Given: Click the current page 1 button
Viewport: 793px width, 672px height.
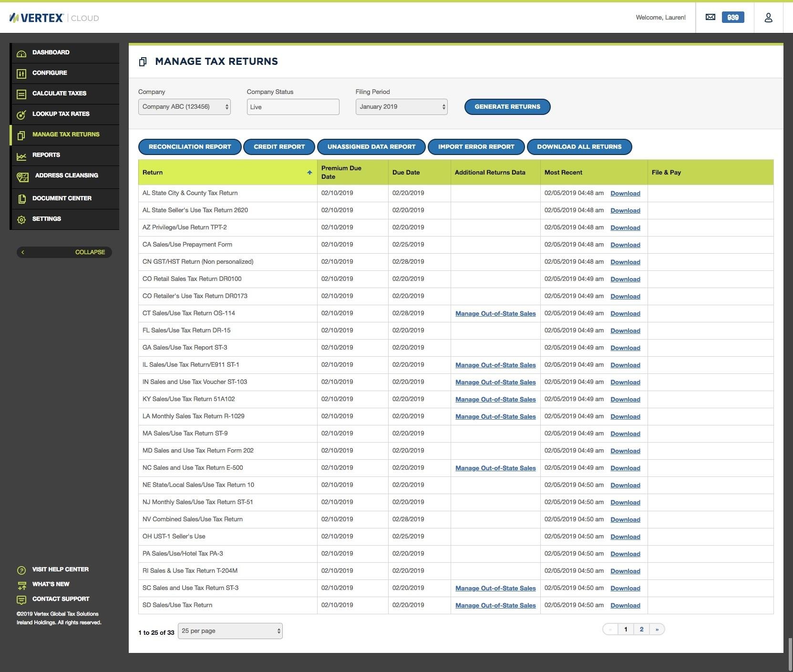Looking at the screenshot, I should tap(626, 630).
